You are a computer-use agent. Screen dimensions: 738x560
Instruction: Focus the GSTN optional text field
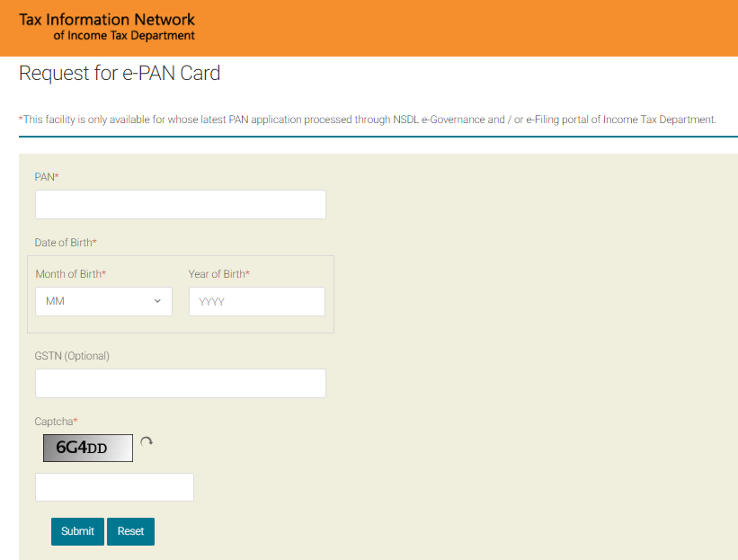click(x=180, y=384)
